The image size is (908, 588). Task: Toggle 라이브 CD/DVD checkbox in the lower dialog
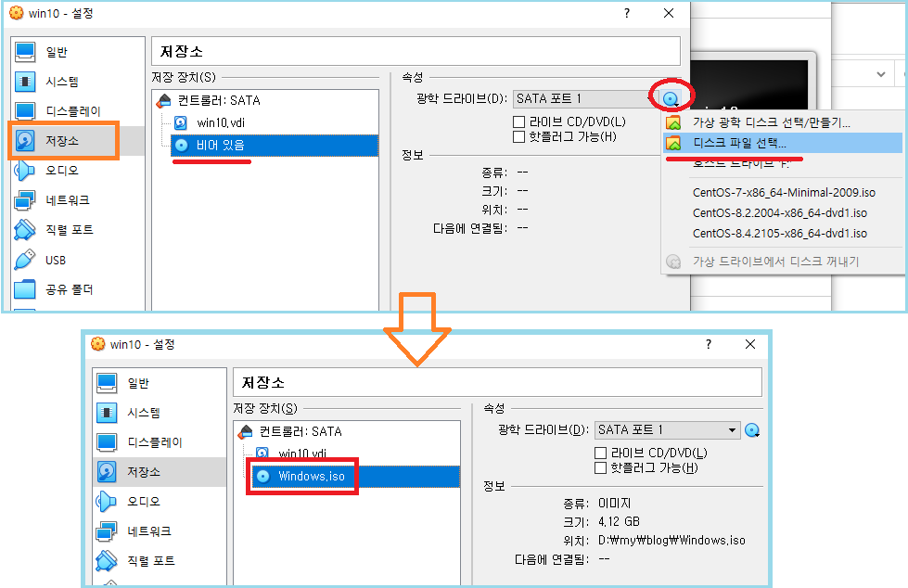click(600, 453)
